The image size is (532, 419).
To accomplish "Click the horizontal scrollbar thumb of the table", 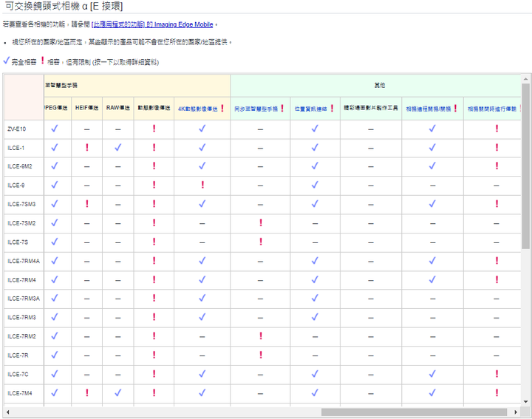I will click(414, 412).
